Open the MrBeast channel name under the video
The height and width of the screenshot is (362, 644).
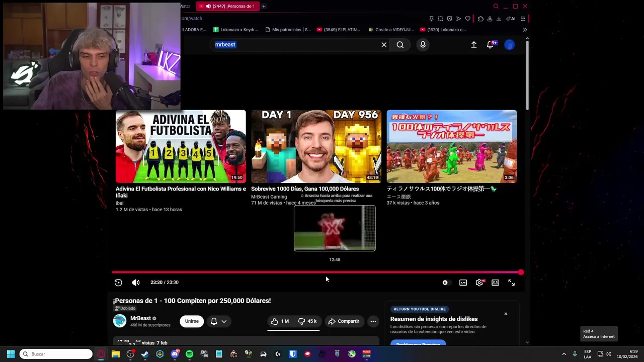(140, 318)
